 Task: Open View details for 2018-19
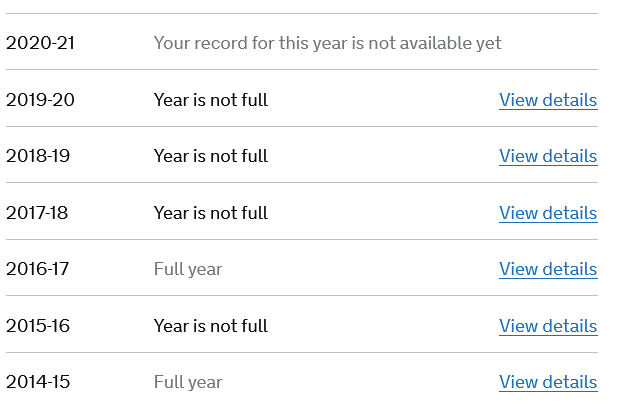tap(547, 156)
